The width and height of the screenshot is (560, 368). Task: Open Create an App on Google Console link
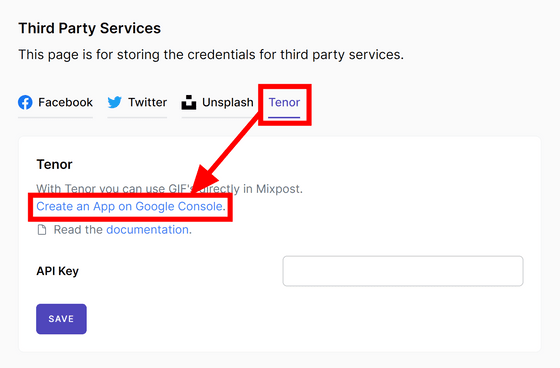(129, 207)
